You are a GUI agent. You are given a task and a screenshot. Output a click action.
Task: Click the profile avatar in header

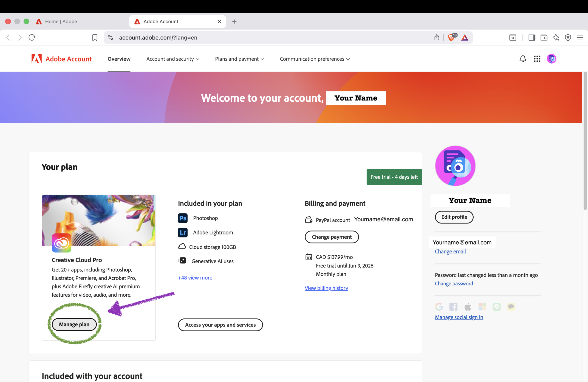coord(551,59)
